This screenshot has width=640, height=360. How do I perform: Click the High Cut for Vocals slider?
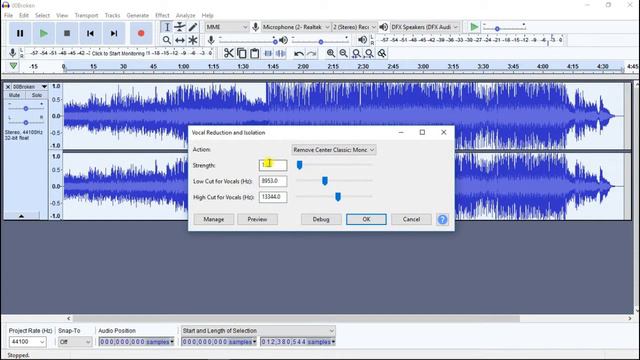point(338,197)
